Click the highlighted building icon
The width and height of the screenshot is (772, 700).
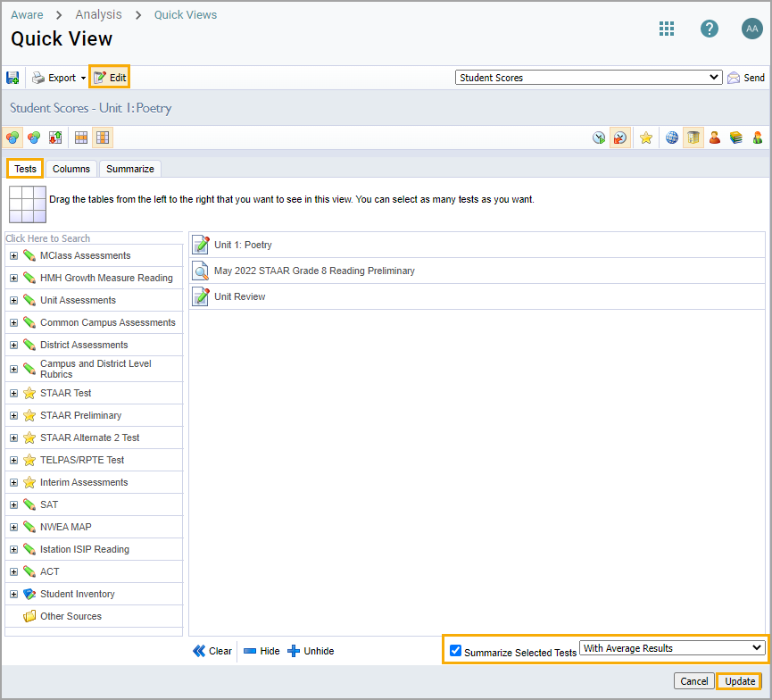[x=693, y=137]
